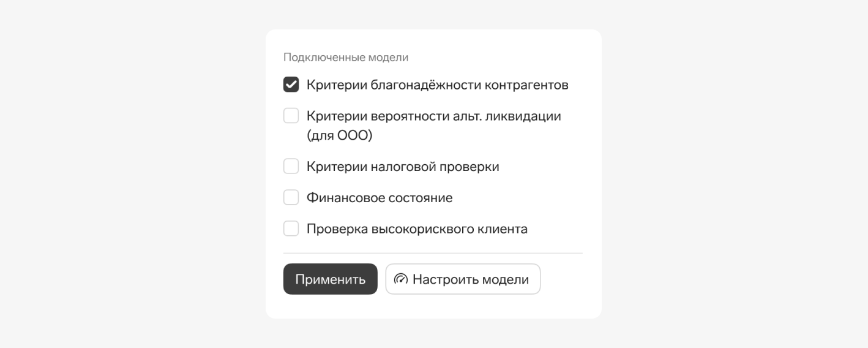This screenshot has width=868, height=348.
Task: Click the Критерии вероятности альт. ликвидации label
Action: point(433,116)
